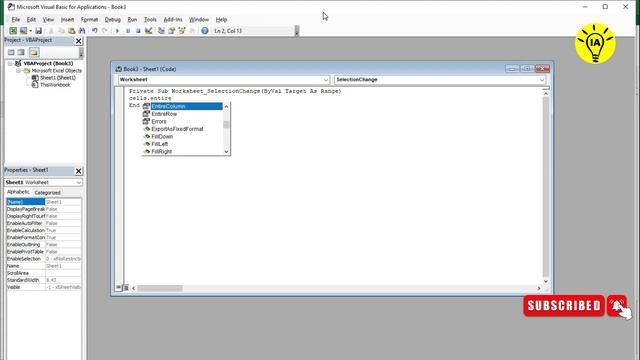Undo the last edit
The image size is (640, 360).
pyautogui.click(x=95, y=31)
